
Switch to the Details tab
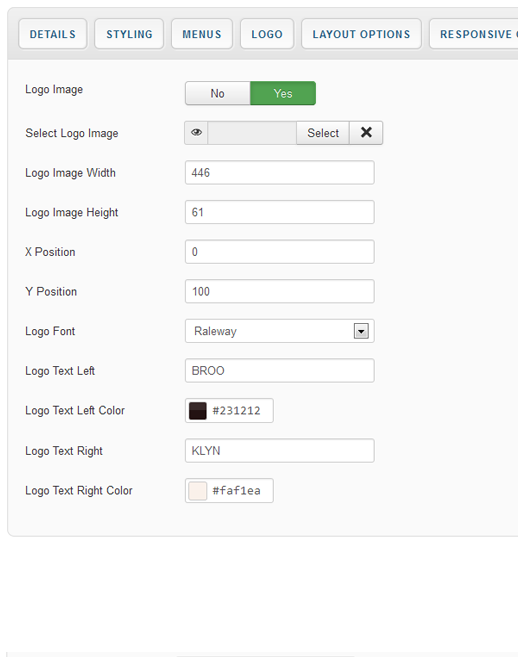[53, 34]
